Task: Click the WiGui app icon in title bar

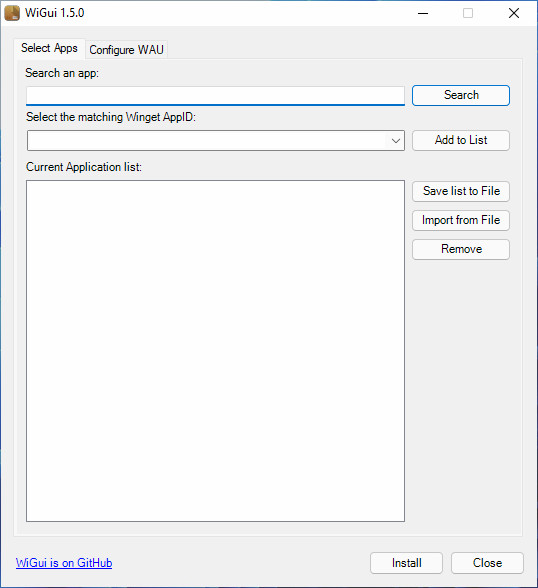Action: pos(12,13)
